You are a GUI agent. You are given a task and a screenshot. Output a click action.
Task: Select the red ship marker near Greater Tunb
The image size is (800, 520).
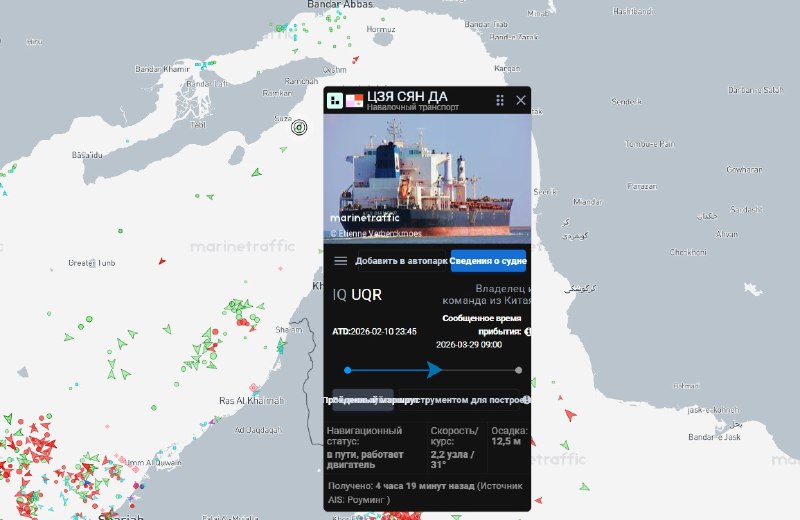(x=162, y=261)
